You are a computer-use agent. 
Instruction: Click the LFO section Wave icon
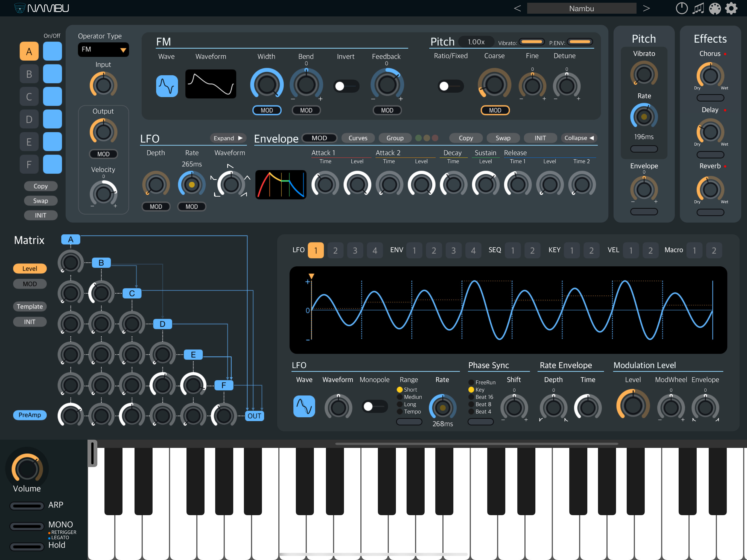coord(304,406)
